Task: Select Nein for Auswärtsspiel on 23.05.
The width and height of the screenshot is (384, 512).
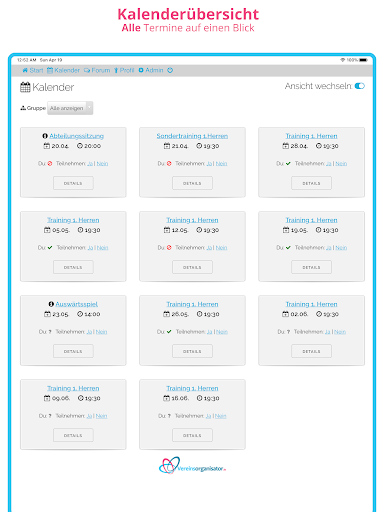Action: tap(102, 332)
